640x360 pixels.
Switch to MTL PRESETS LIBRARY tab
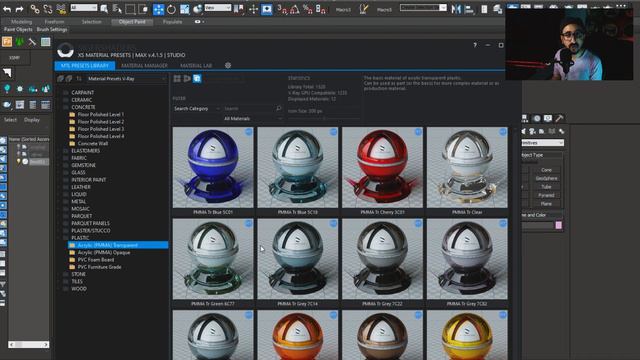[x=84, y=65]
